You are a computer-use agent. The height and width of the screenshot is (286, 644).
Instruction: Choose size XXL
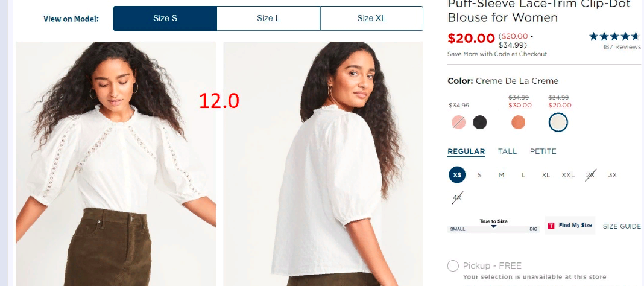568,175
